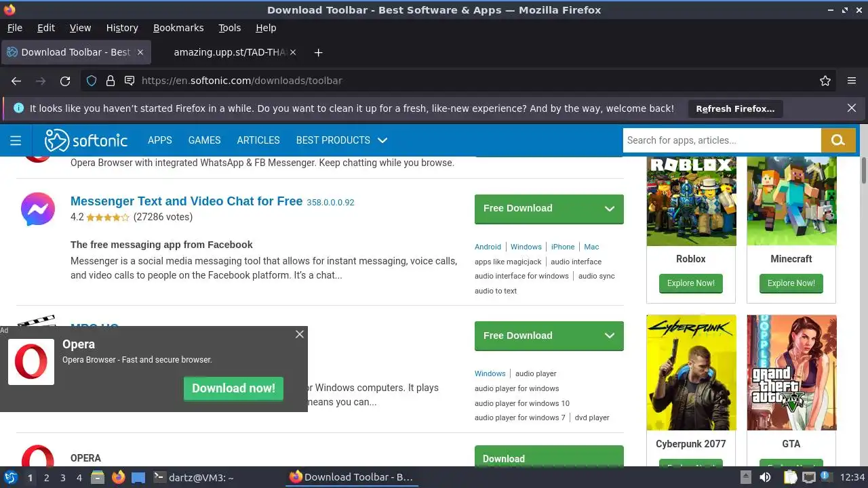
Task: Click the page vertical scrollbar thumb
Action: pos(864,169)
